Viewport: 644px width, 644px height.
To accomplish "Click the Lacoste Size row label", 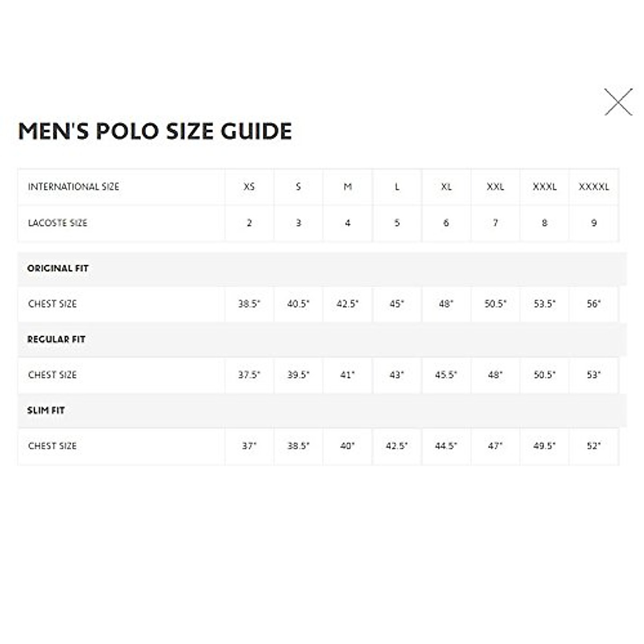I will (x=57, y=223).
